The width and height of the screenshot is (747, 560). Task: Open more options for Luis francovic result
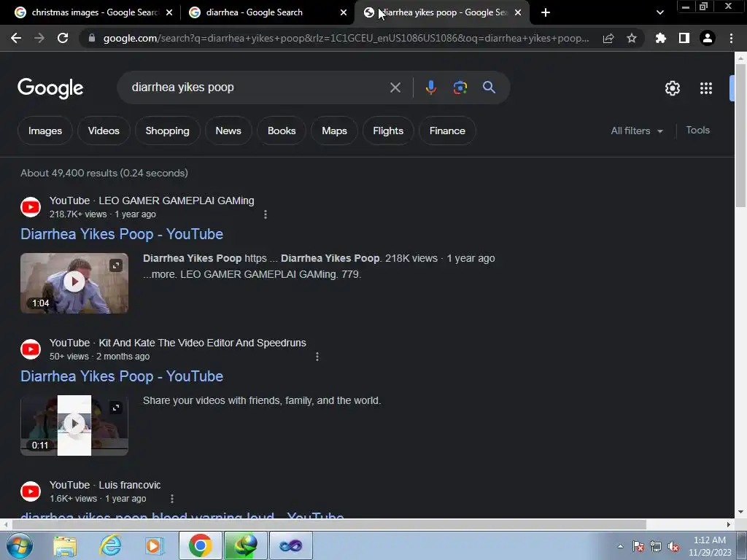(x=172, y=499)
